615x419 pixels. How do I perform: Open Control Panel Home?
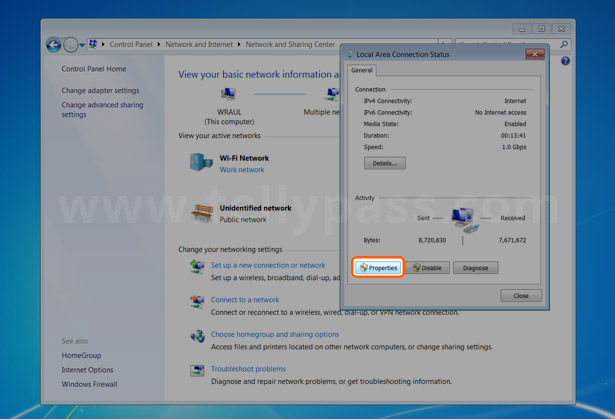[x=94, y=69]
